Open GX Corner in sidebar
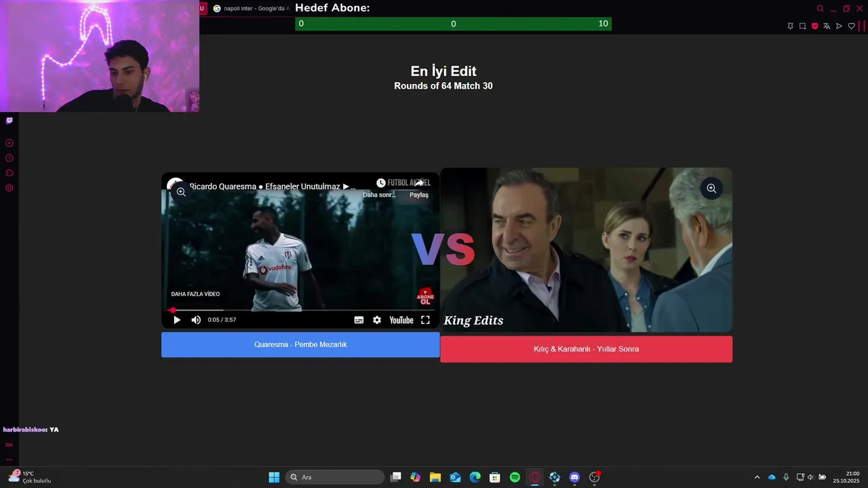The image size is (868, 488). [9, 445]
